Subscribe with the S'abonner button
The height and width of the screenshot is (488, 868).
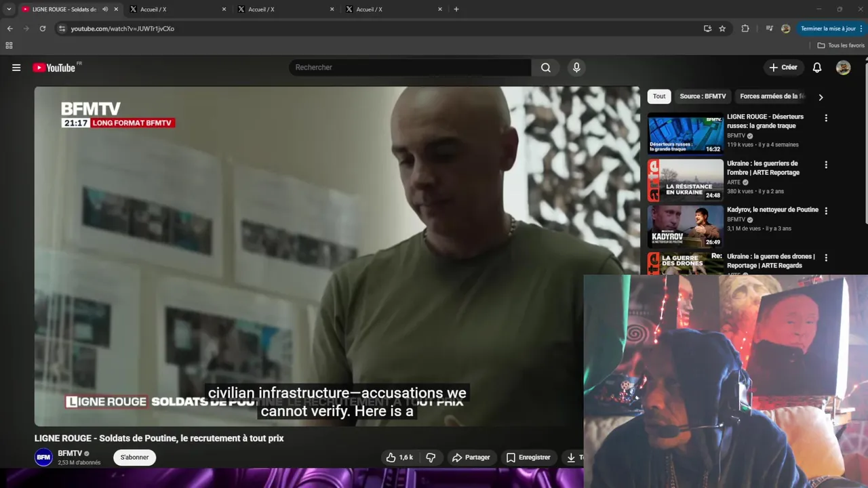pos(134,457)
